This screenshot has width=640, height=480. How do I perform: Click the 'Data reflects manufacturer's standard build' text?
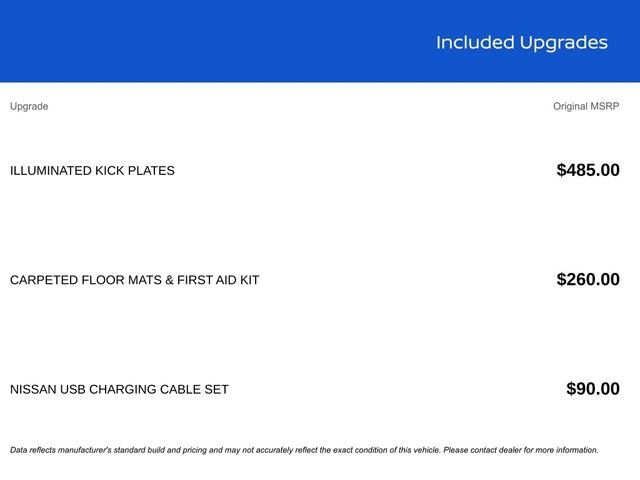coord(100,450)
